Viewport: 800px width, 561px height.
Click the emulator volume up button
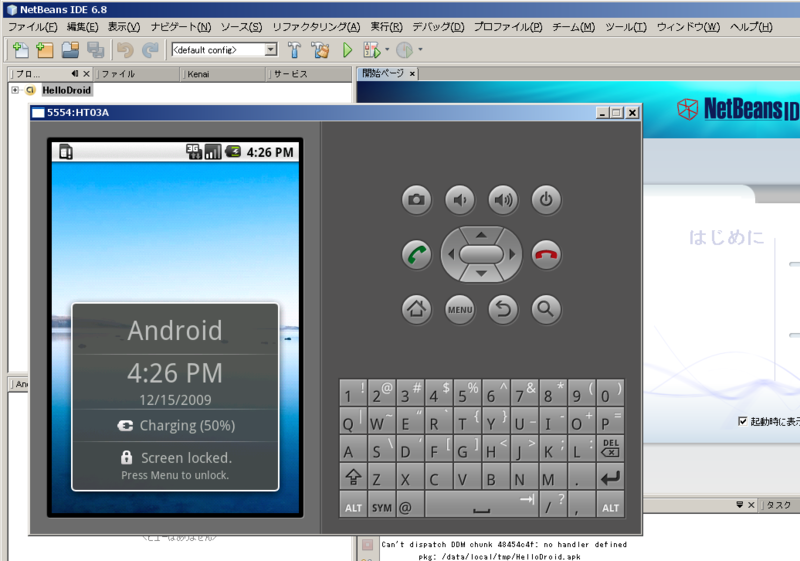503,199
